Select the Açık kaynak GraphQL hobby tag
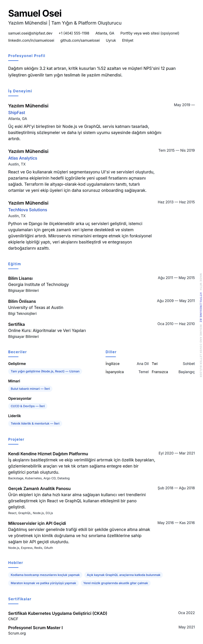Viewport: 203px width, 644px height. coord(123,575)
